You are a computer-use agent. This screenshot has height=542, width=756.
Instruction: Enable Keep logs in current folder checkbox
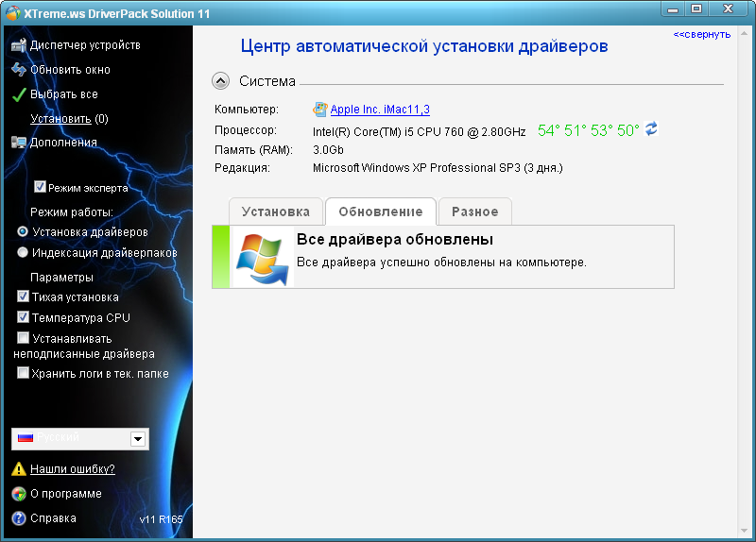23,373
